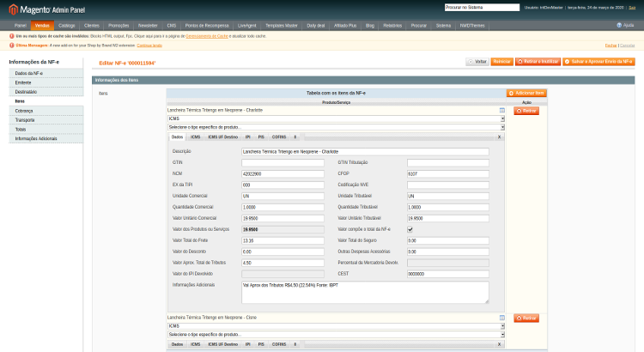
Task: Close the Cisne item tab panel with X
Action: (499, 344)
